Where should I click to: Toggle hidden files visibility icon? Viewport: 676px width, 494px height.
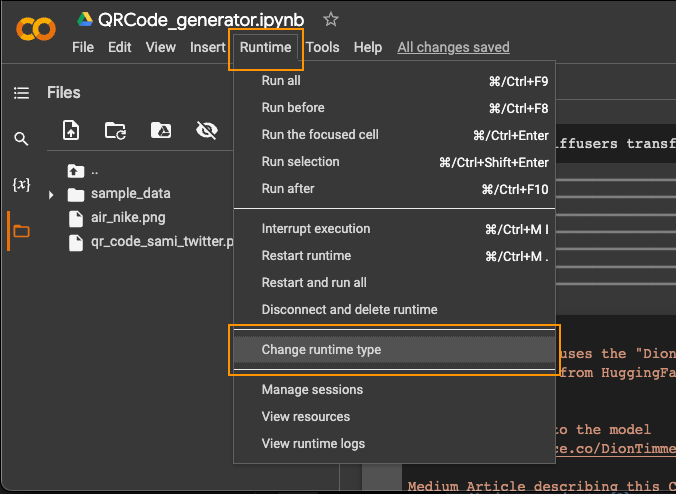(x=207, y=130)
